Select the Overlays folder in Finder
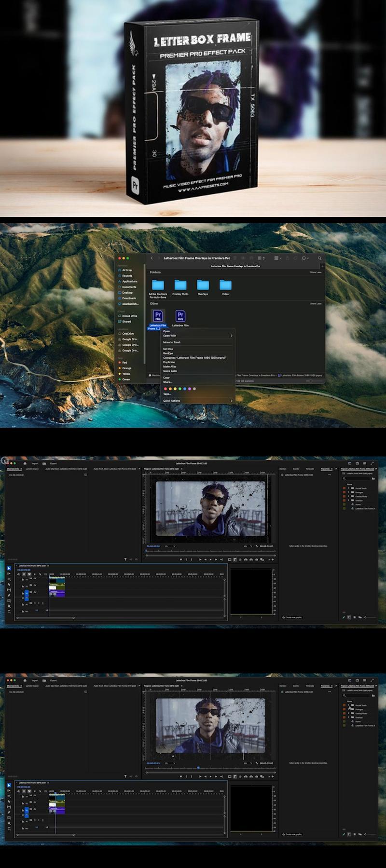 point(203,287)
